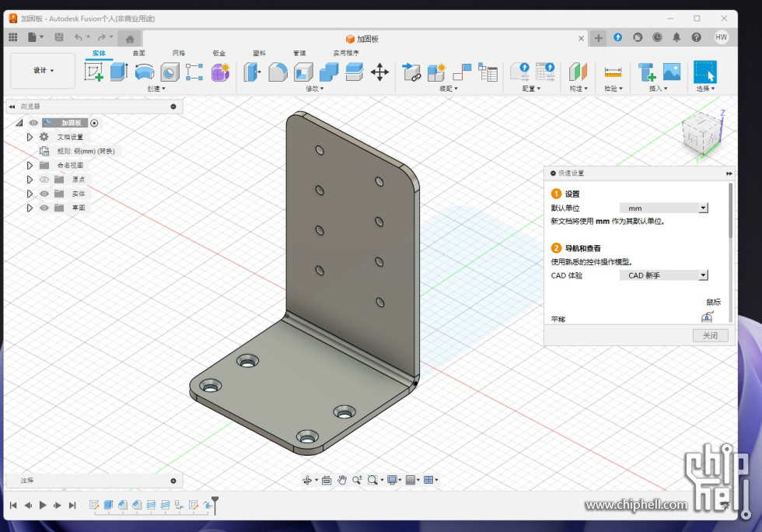The height and width of the screenshot is (532, 762).
Task: Open a new design tab with plus
Action: (598, 38)
